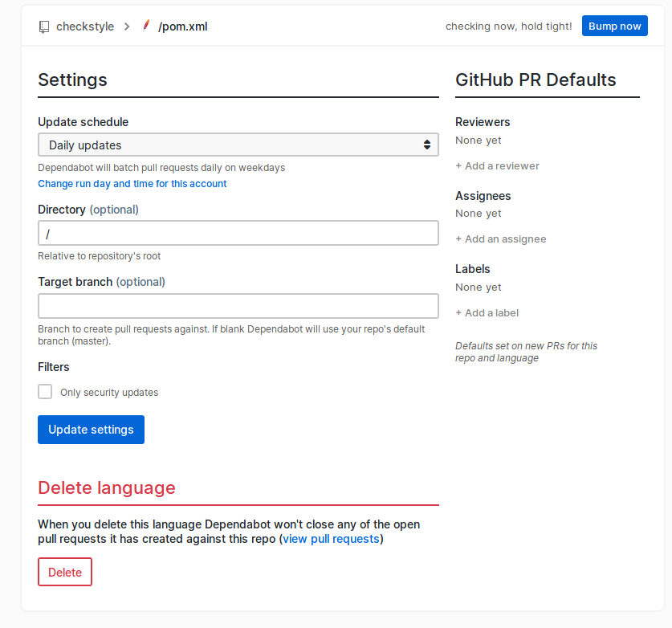Click inside the Directory input field
Screen dimensions: 672x628
[x=238, y=233]
